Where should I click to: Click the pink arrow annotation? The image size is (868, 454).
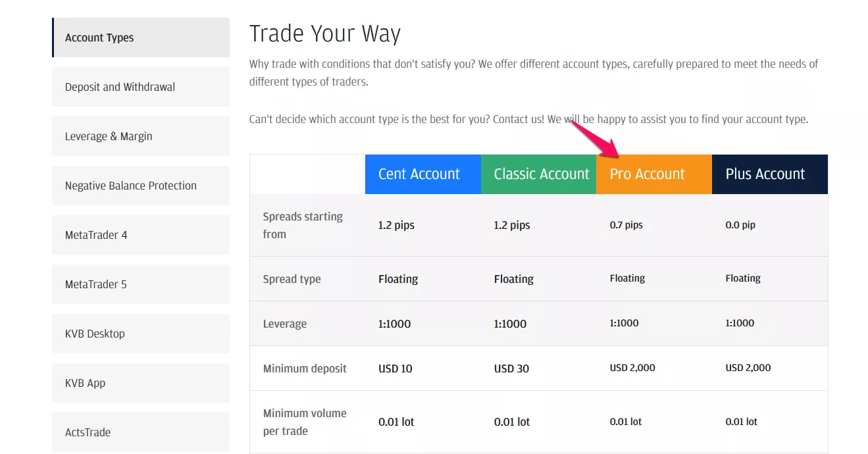click(x=595, y=139)
